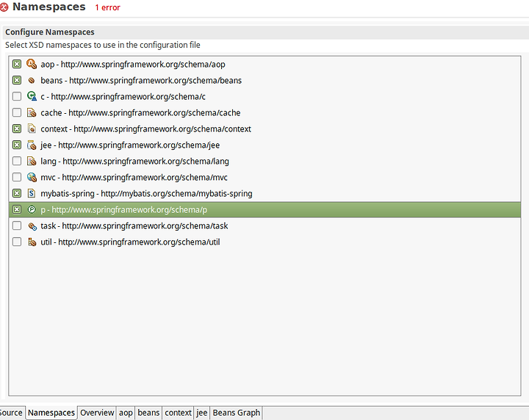Click the aop namespace icon
Image resolution: width=529 pixels, height=420 pixels.
click(32, 64)
